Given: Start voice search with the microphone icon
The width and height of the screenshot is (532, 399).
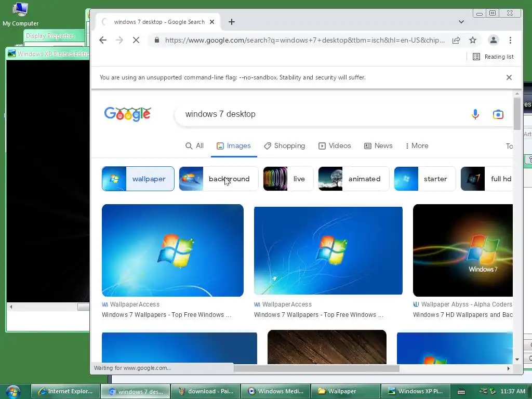Looking at the screenshot, I should [x=475, y=114].
